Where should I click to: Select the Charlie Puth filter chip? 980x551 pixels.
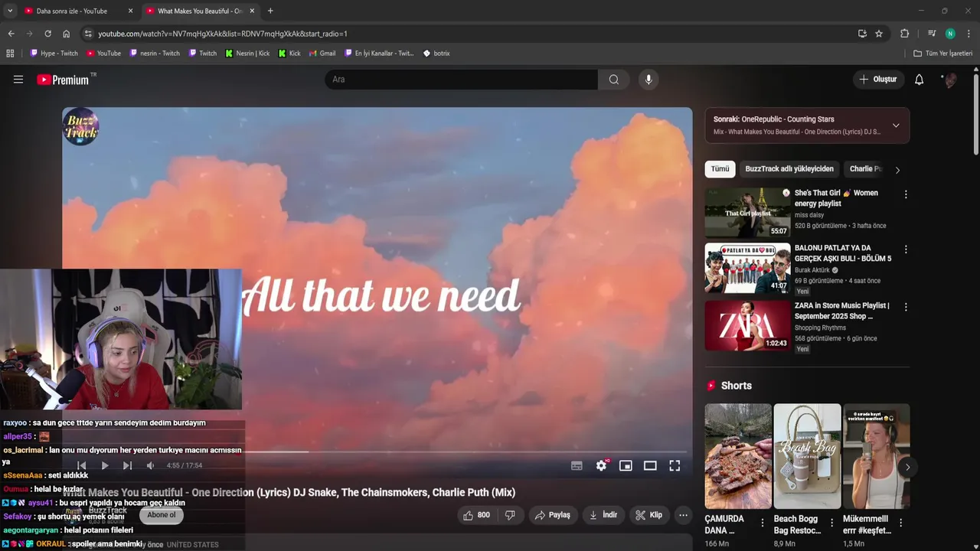pos(865,169)
